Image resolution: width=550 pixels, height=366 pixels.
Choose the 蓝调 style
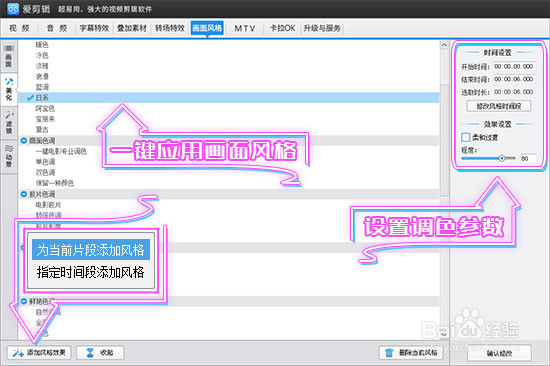coord(42,87)
